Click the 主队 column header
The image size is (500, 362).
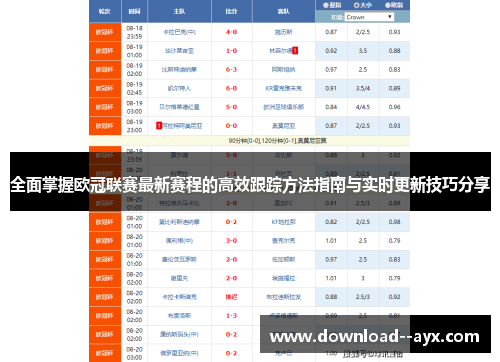pos(179,11)
